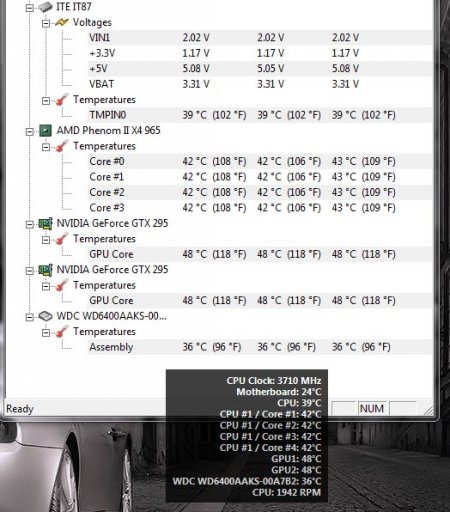
Task: Click the second GeForce GTX 295 card icon
Action: pyautogui.click(x=45, y=270)
